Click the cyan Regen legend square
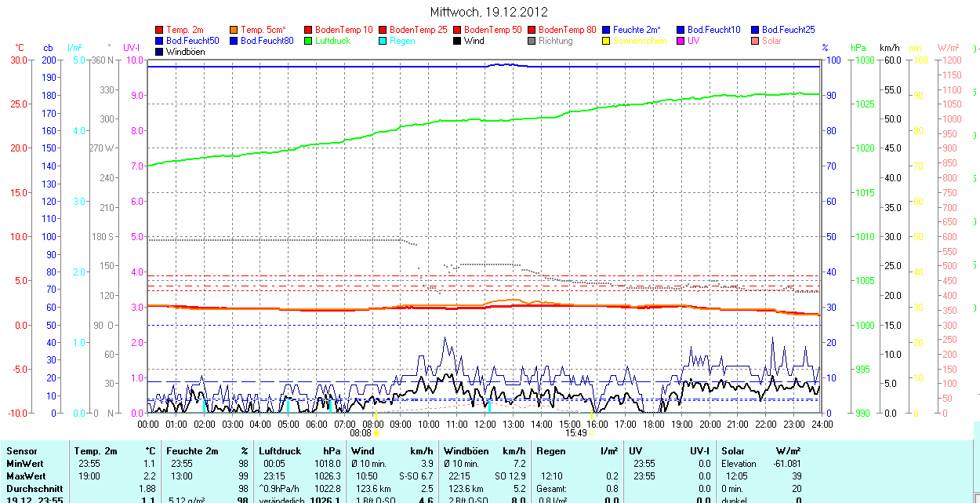Screen dimensions: 980x503 pyautogui.click(x=383, y=41)
